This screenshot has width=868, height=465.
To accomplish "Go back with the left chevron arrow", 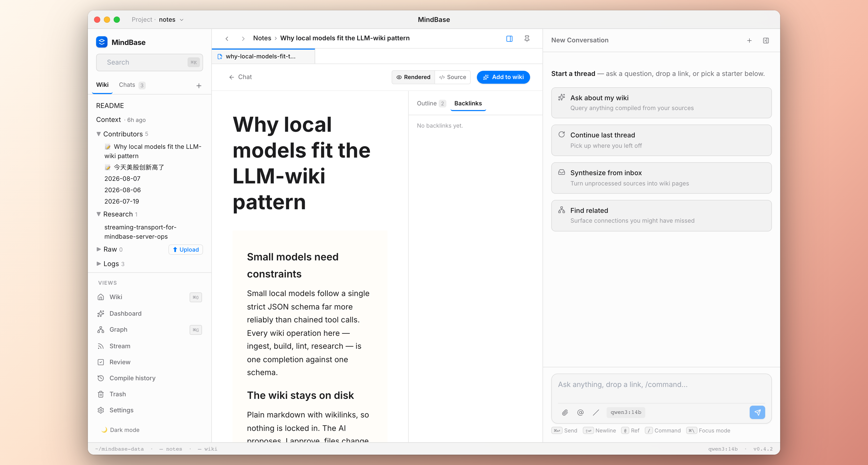I will (227, 39).
